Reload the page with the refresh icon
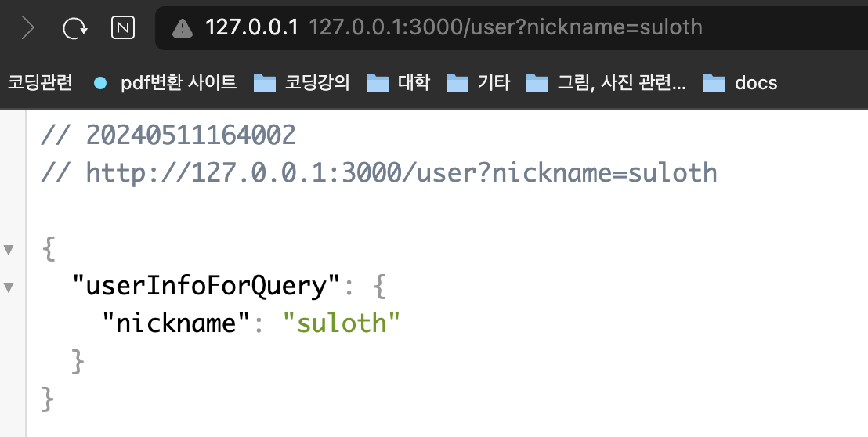Viewport: 868px width, 437px height. pos(74,27)
